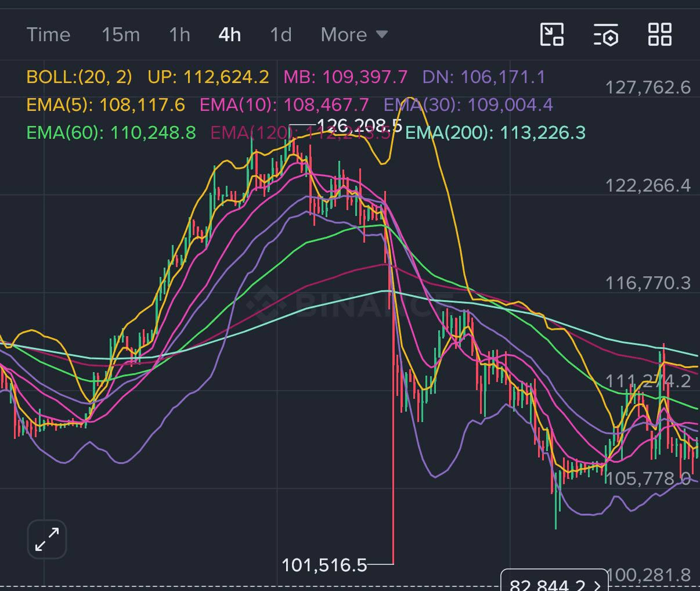The height and width of the screenshot is (591, 700).
Task: Click the 116,770.3 price axis label
Action: (x=648, y=283)
